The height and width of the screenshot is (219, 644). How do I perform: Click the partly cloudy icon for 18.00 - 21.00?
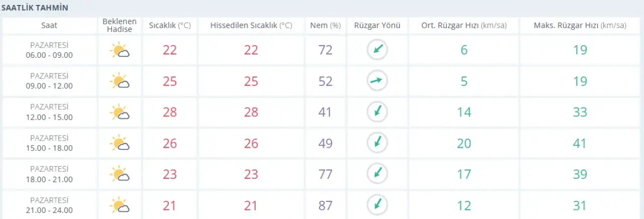point(120,174)
